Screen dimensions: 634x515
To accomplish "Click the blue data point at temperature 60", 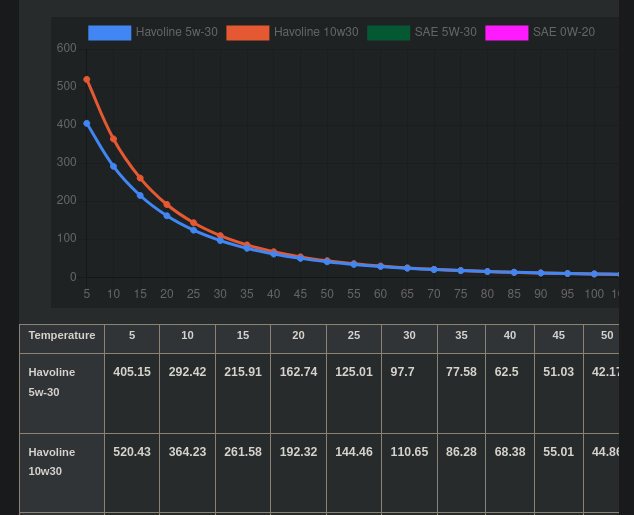I will point(380,266).
